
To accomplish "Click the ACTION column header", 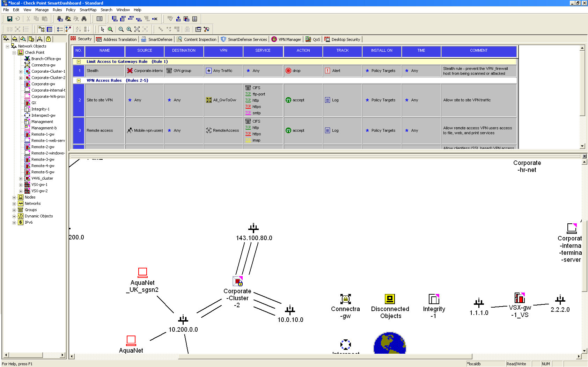I will (x=303, y=51).
